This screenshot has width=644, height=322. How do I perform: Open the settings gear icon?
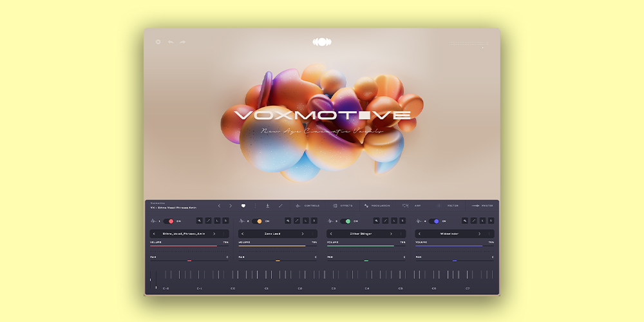point(158,42)
